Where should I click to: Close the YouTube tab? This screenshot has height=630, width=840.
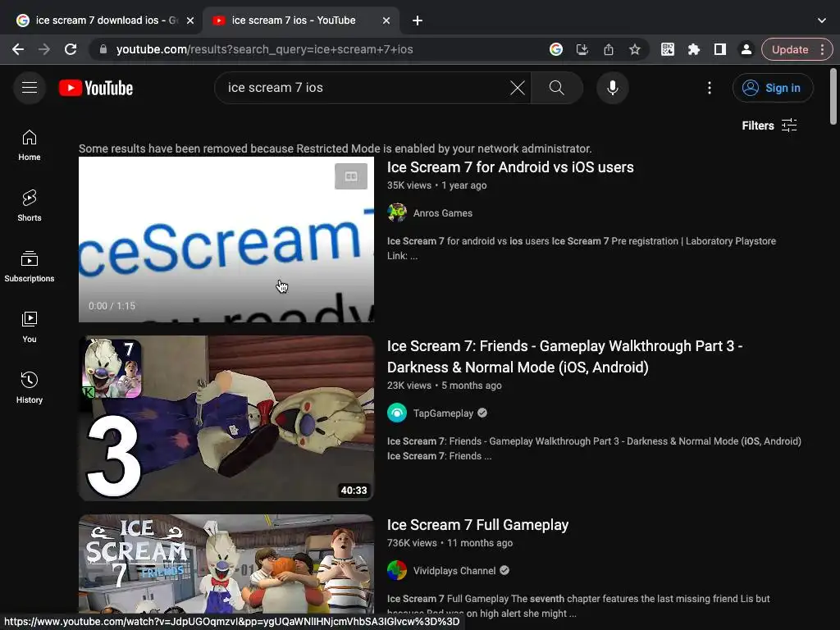pos(386,21)
